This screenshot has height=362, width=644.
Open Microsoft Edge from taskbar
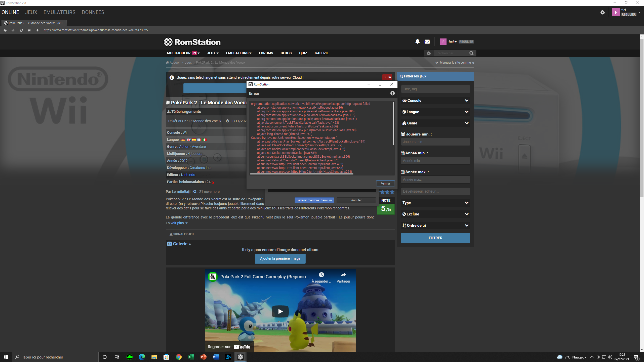142,357
